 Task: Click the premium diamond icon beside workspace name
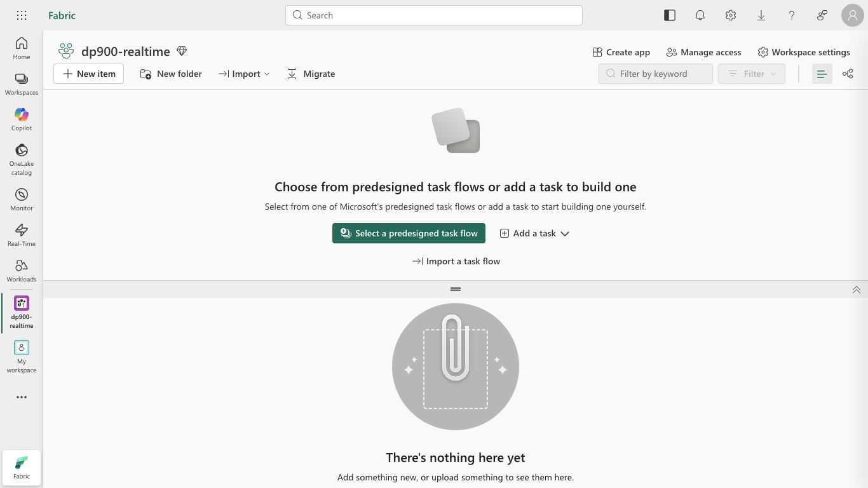(182, 51)
